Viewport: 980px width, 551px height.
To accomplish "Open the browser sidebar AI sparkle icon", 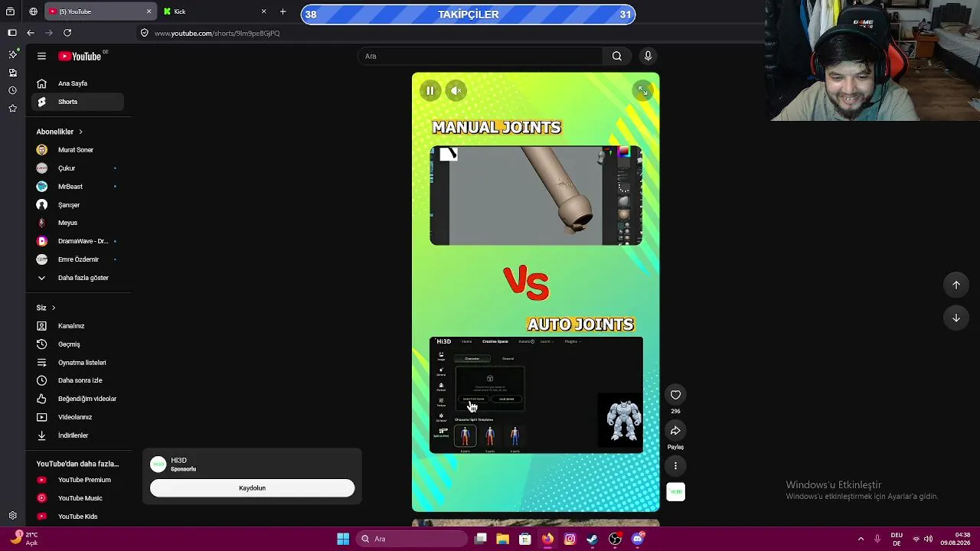I will [12, 54].
